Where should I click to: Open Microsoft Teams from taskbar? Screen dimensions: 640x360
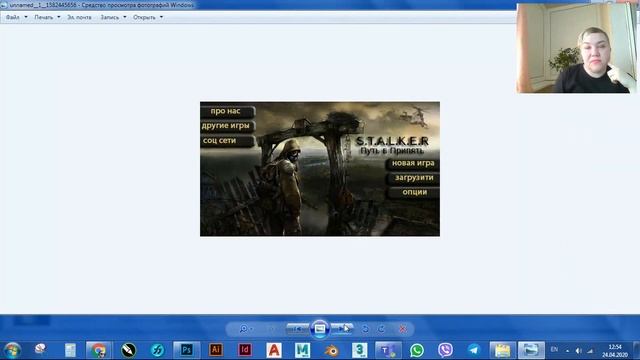click(x=388, y=350)
